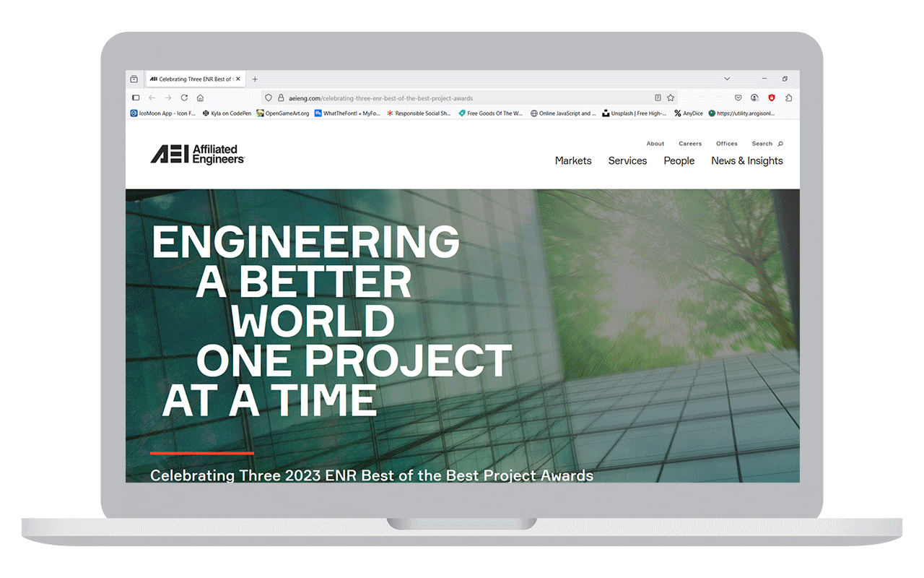
Task: Open AnyDice bookmark
Action: point(688,113)
